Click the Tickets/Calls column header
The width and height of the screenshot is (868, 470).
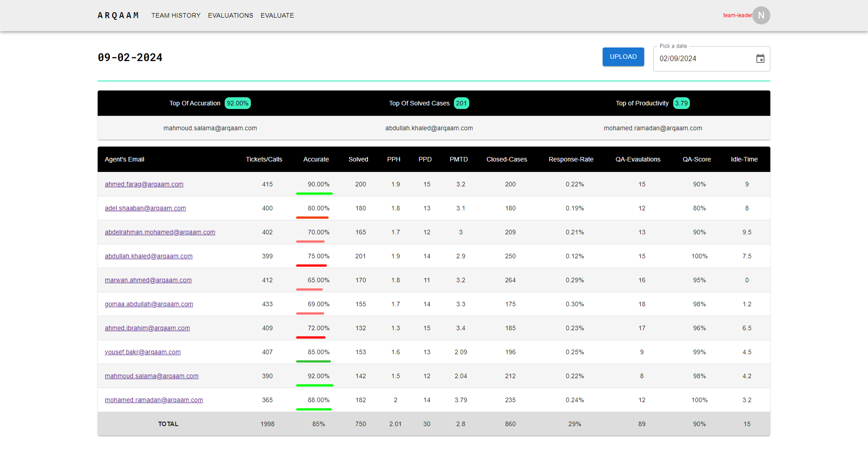pyautogui.click(x=264, y=159)
